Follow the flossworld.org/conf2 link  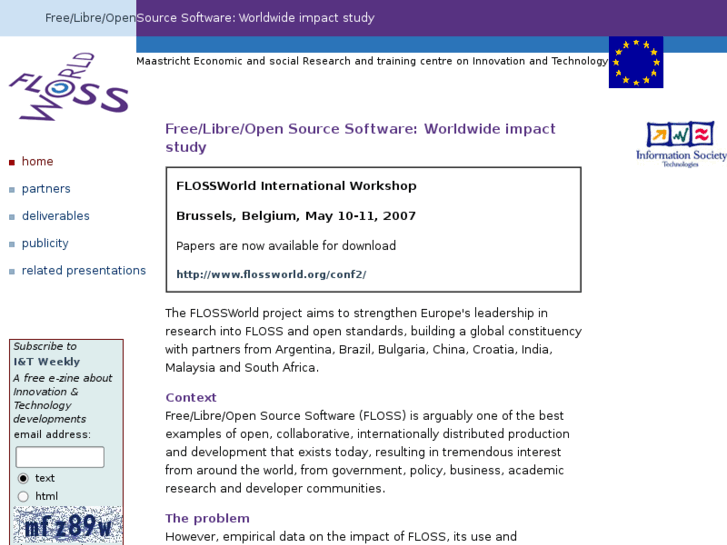(x=271, y=274)
